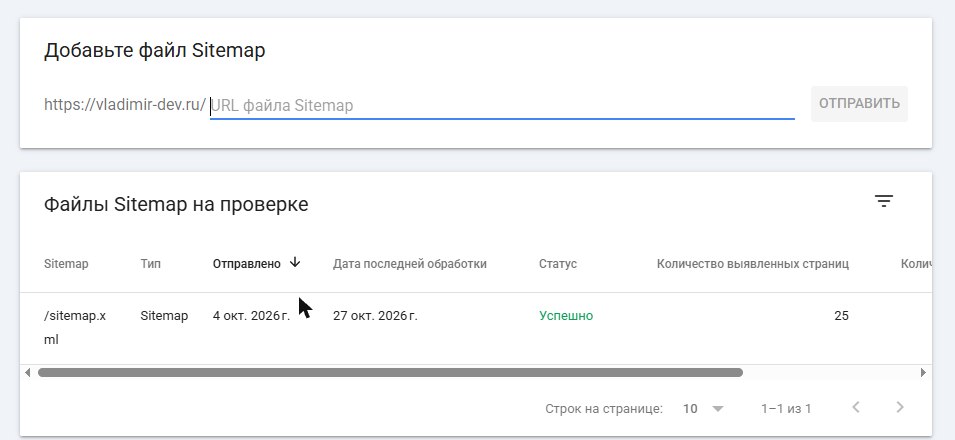955x440 pixels.
Task: Click the Строк на странице label
Action: pos(604,408)
